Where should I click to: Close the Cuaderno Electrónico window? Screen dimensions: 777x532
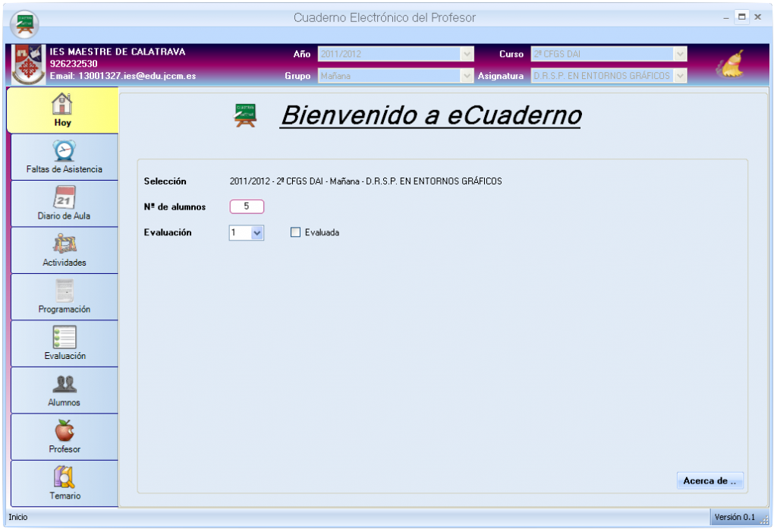pos(758,17)
